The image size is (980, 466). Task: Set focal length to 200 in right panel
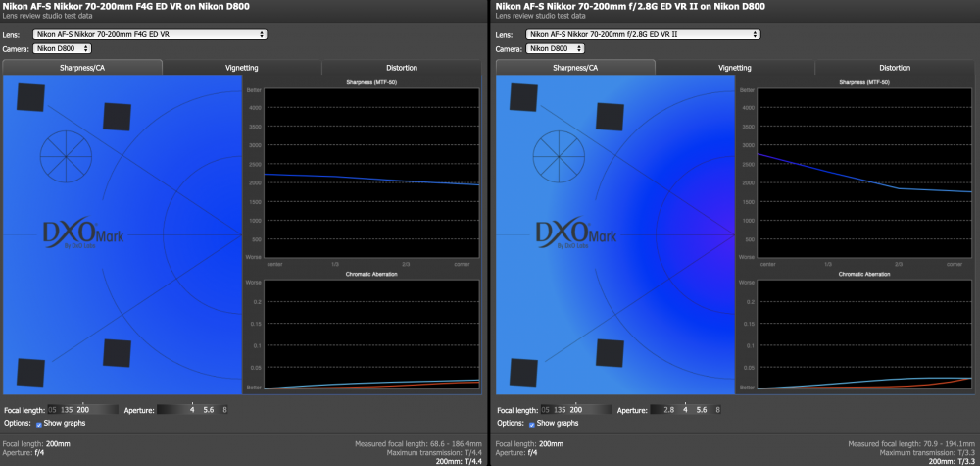coord(576,410)
